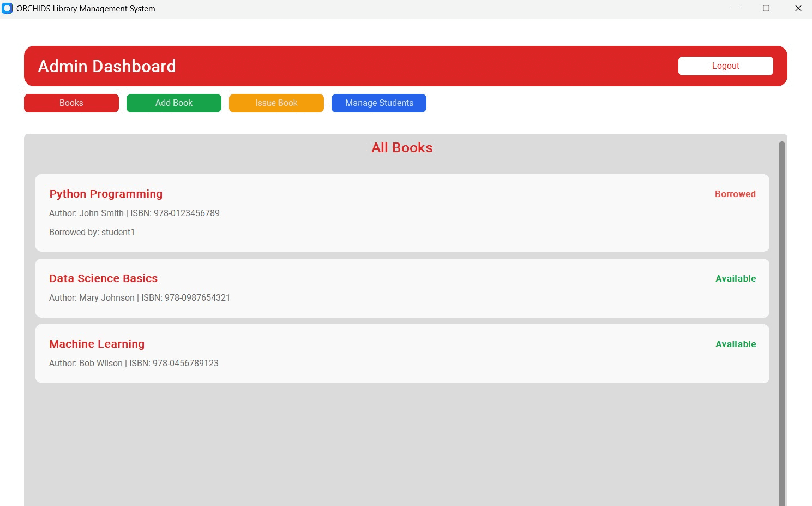812x506 pixels.
Task: Switch to Issue Book
Action: 276,103
